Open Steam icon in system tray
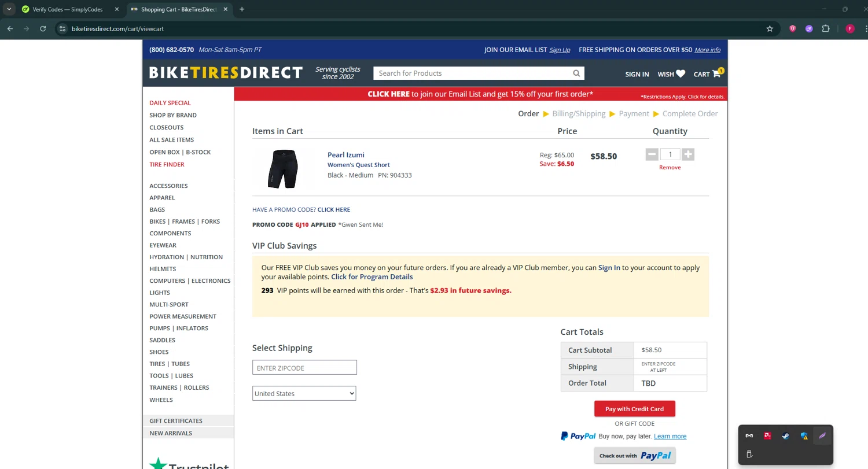This screenshot has width=868, height=469. (x=785, y=436)
